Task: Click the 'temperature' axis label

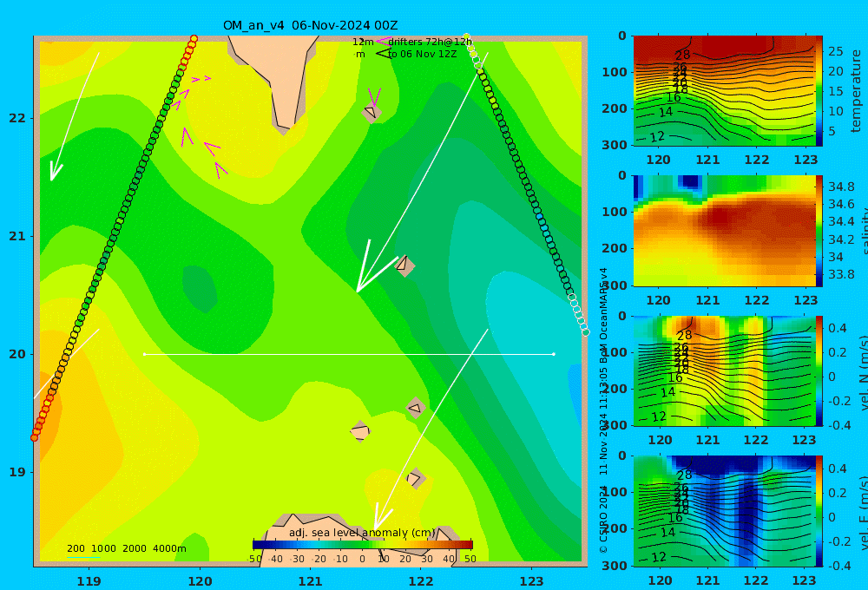Action: [856, 91]
